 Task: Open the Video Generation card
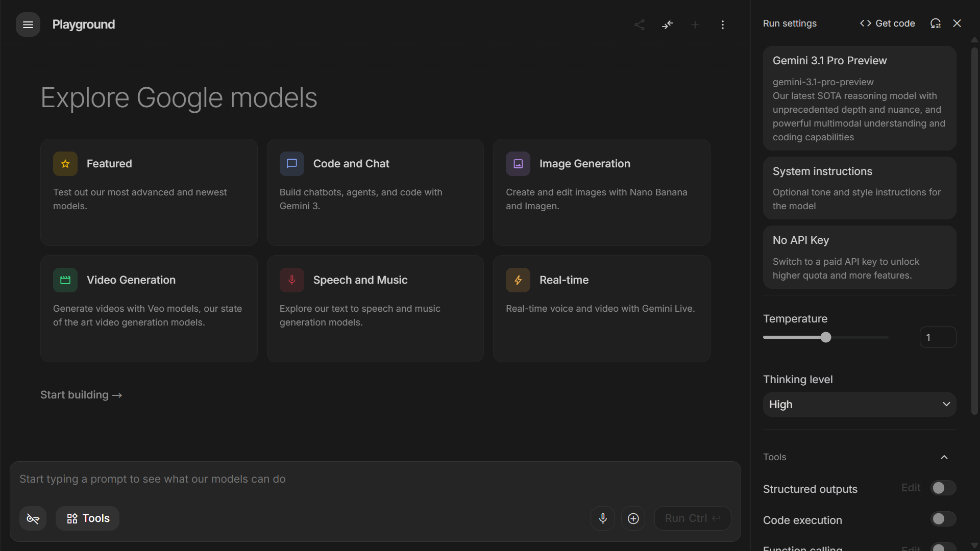149,309
